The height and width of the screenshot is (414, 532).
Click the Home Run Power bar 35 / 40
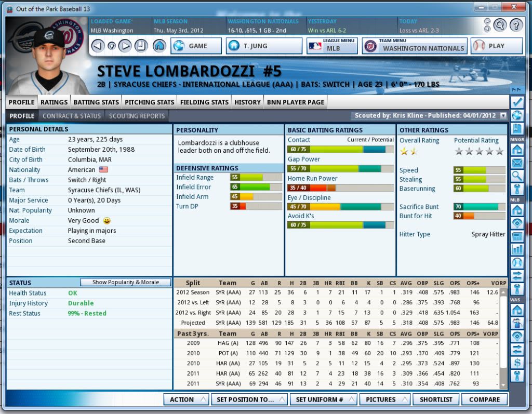(x=340, y=188)
